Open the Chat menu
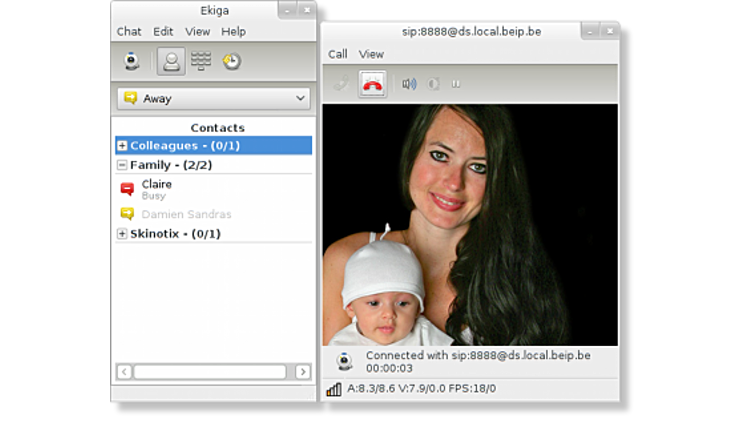The image size is (752, 423). click(x=129, y=32)
